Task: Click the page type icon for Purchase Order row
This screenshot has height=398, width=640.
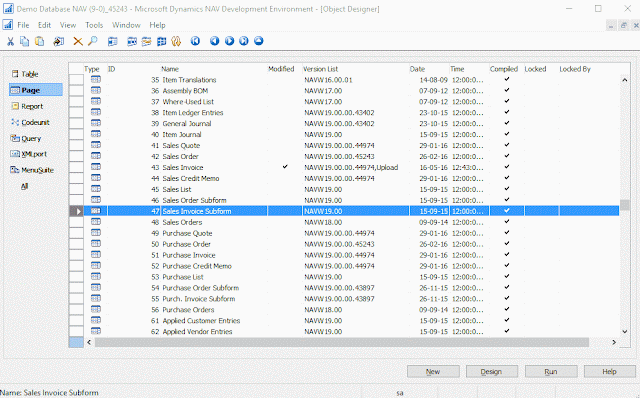Action: [x=96, y=243]
